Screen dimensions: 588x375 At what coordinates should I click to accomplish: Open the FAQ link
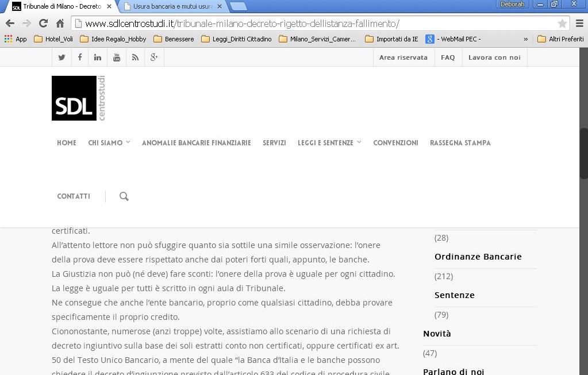point(448,57)
